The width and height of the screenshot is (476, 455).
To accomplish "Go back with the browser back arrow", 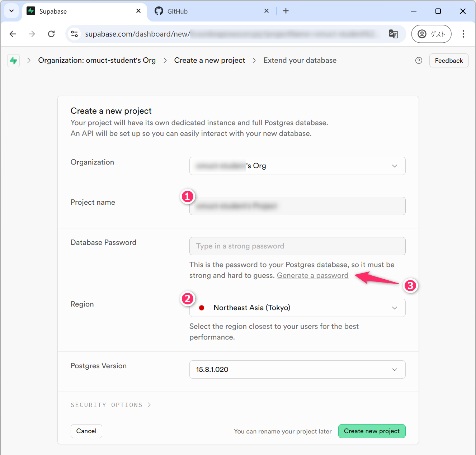I will pos(13,34).
